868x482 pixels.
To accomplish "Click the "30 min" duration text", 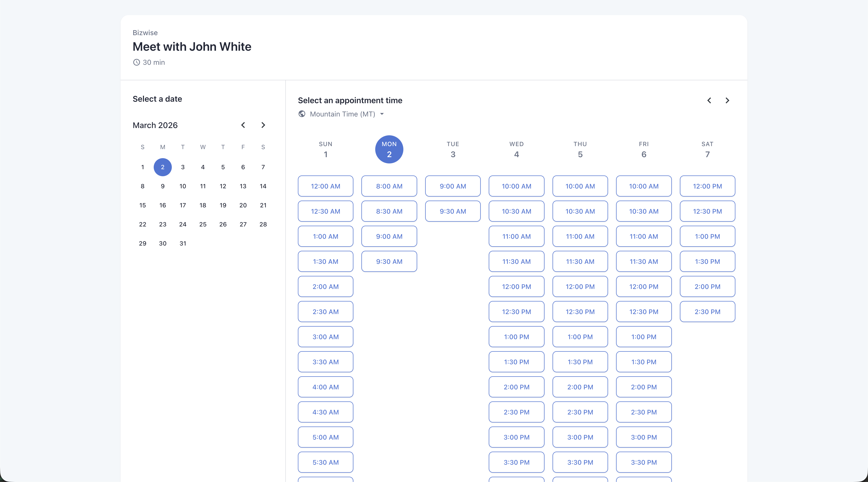I will point(154,62).
